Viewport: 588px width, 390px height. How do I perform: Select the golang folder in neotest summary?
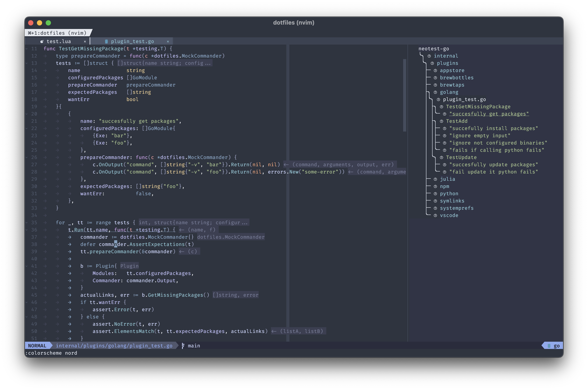pyautogui.click(x=449, y=92)
